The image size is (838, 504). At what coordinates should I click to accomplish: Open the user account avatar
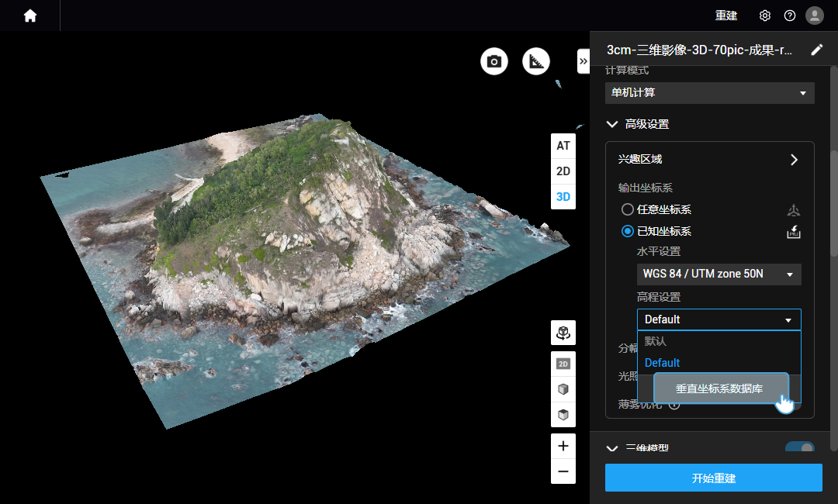[815, 16]
